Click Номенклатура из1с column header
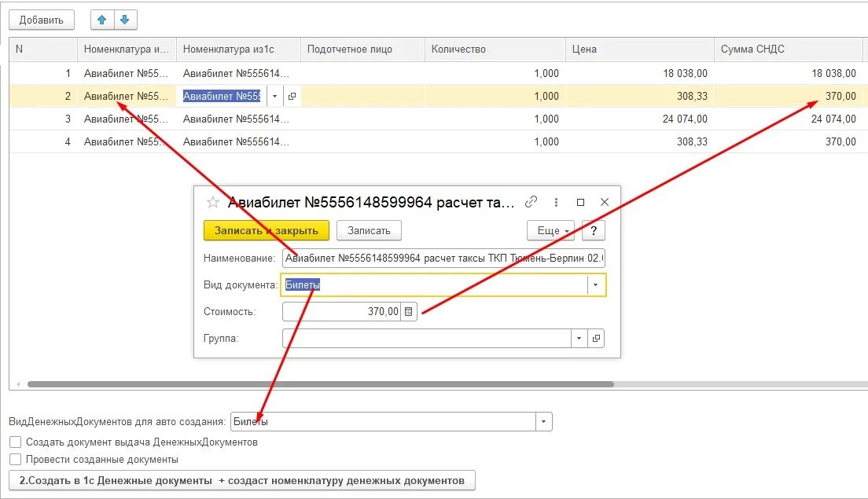Screen dimensions: 868x499 coord(238,50)
